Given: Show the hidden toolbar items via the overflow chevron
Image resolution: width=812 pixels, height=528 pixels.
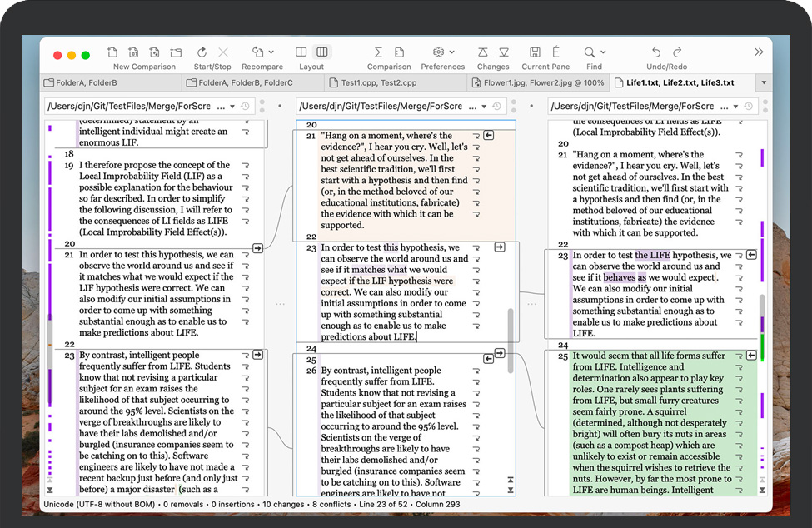Looking at the screenshot, I should (x=758, y=52).
